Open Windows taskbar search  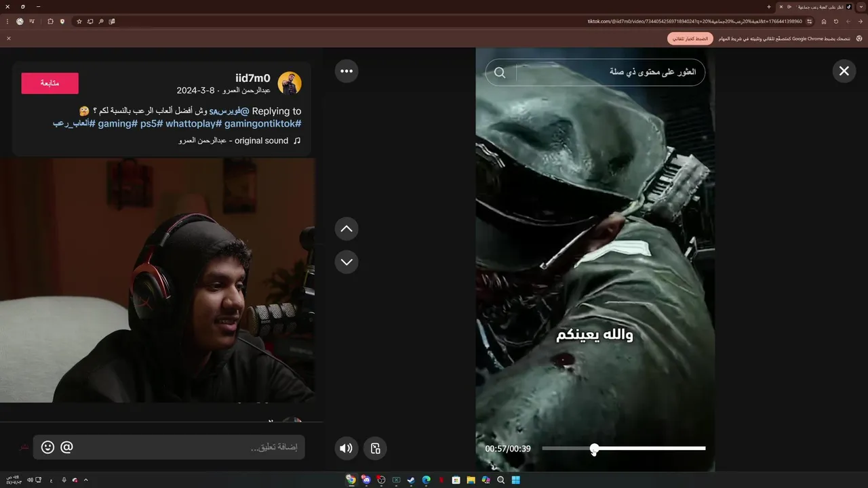pos(500,480)
